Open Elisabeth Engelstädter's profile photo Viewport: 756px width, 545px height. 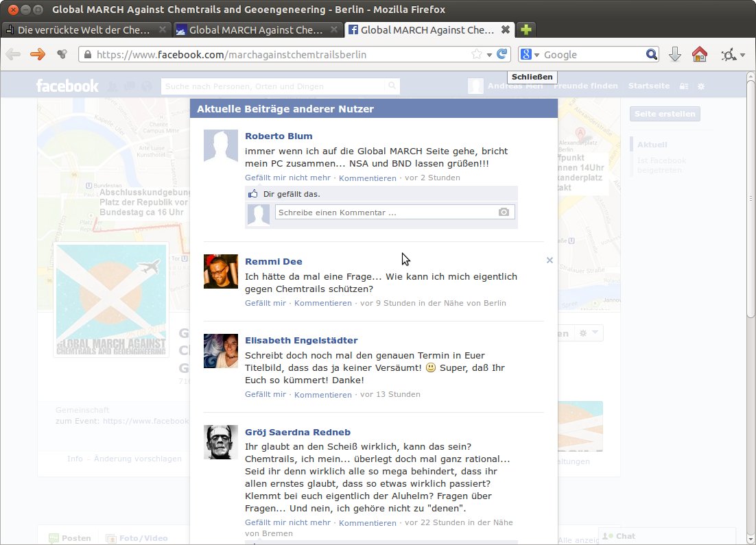[221, 351]
